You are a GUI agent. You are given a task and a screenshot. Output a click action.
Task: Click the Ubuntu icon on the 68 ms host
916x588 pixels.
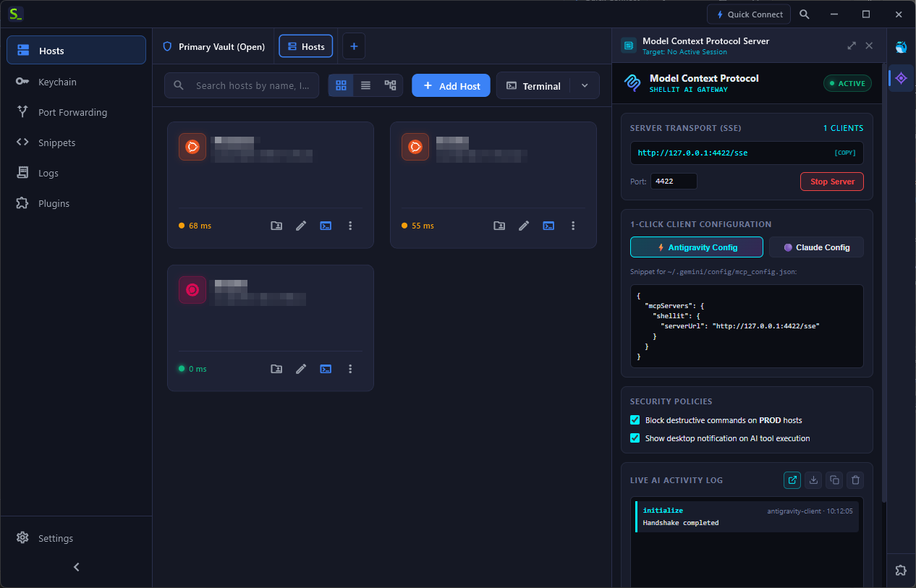192,147
